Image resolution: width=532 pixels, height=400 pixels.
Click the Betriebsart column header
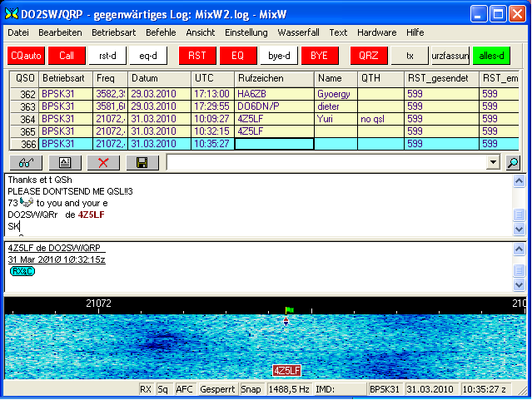pyautogui.click(x=66, y=78)
